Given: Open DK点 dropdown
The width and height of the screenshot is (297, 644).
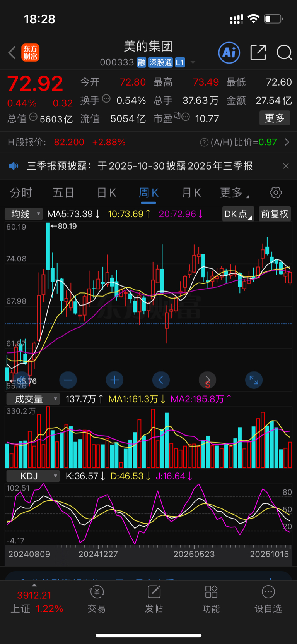Looking at the screenshot, I should point(238,214).
